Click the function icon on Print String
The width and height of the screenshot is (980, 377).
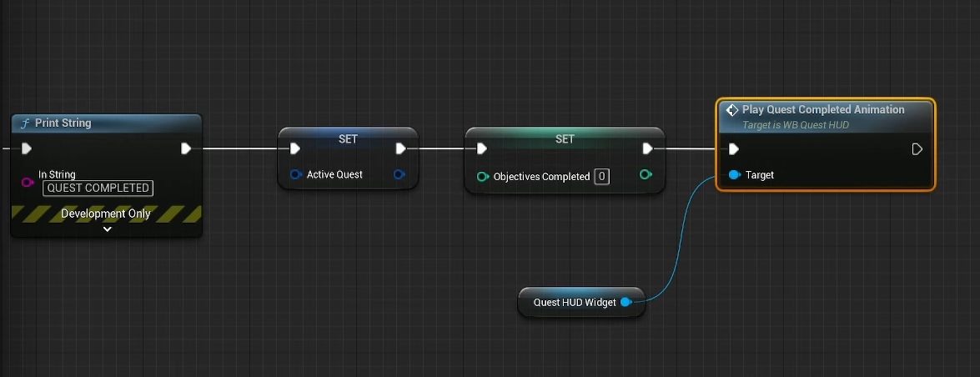tap(26, 123)
